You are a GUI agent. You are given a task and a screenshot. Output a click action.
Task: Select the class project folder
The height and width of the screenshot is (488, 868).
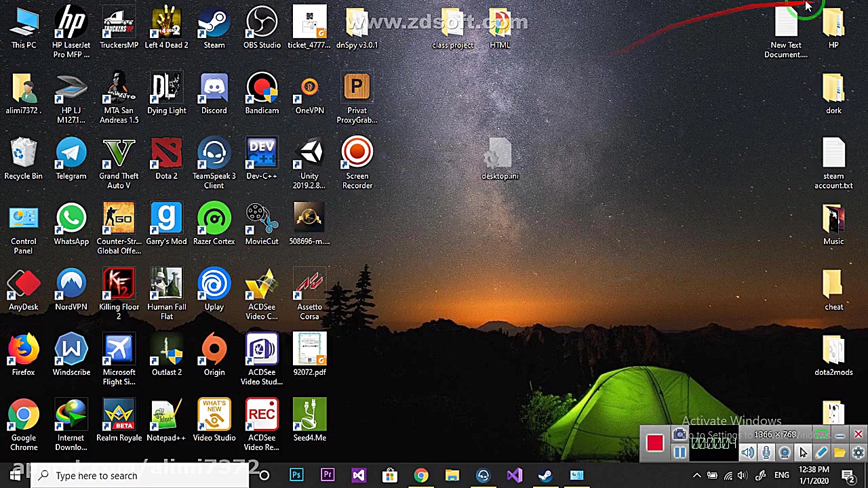[x=452, y=28]
